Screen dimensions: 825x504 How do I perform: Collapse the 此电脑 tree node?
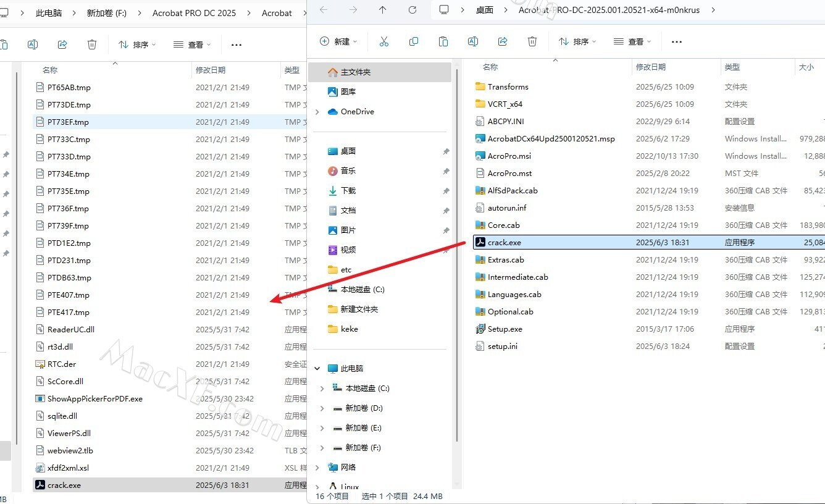pos(317,369)
